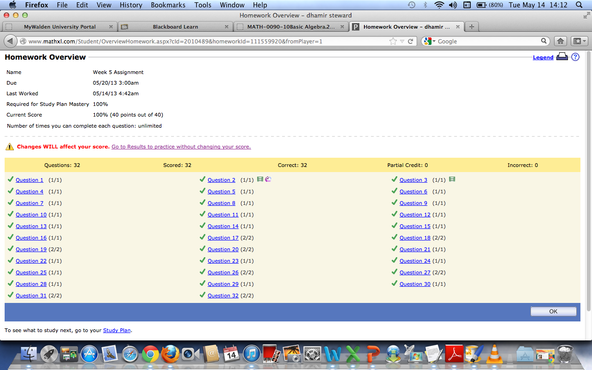Click the page vertical scrollbar

588,181
